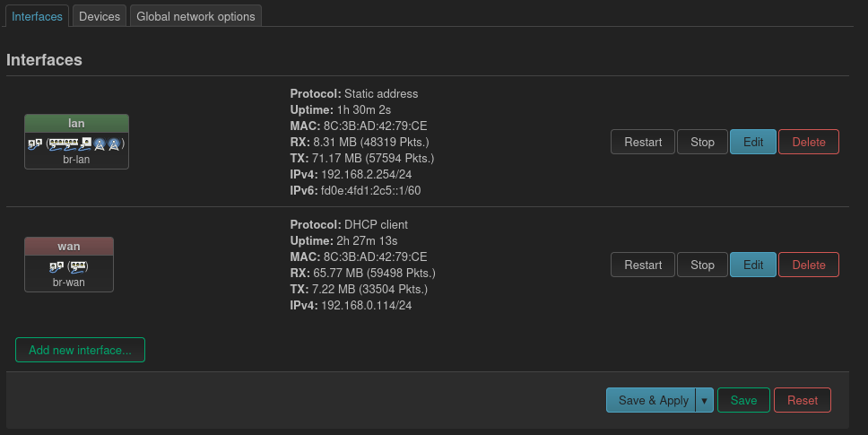868x435 pixels.
Task: Click the bridge icon in the lan interface box
Action: (x=34, y=144)
